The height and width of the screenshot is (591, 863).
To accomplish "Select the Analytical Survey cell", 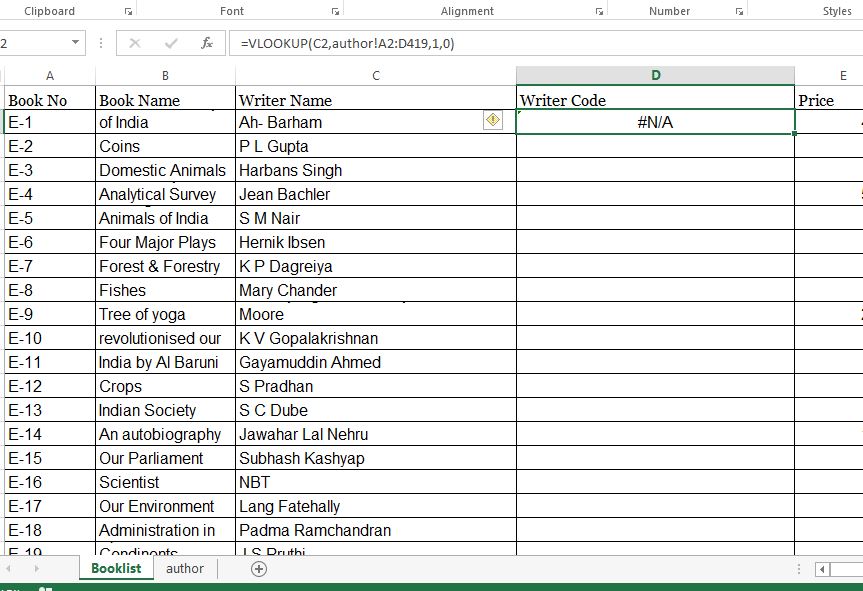I will coord(165,194).
